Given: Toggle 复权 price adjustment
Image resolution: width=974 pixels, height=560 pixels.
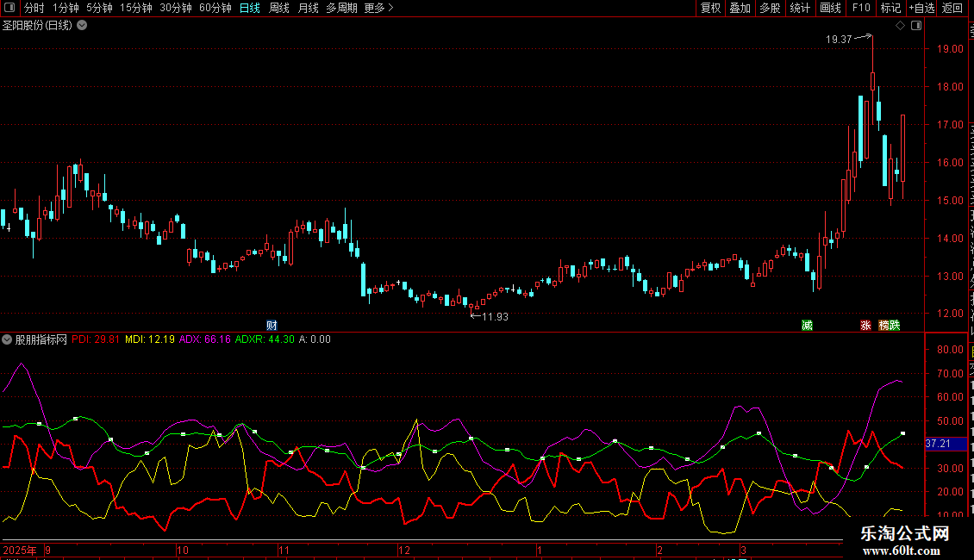Looking at the screenshot, I should tap(710, 8).
